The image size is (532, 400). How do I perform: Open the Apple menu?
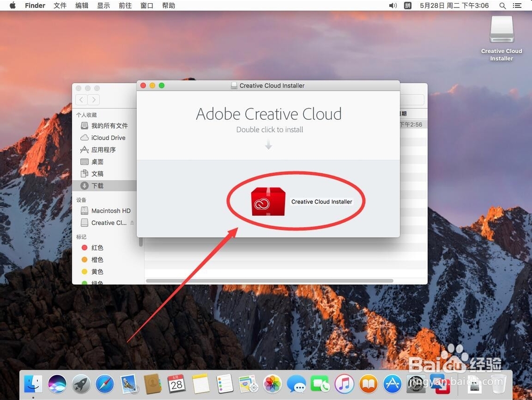tap(13, 5)
